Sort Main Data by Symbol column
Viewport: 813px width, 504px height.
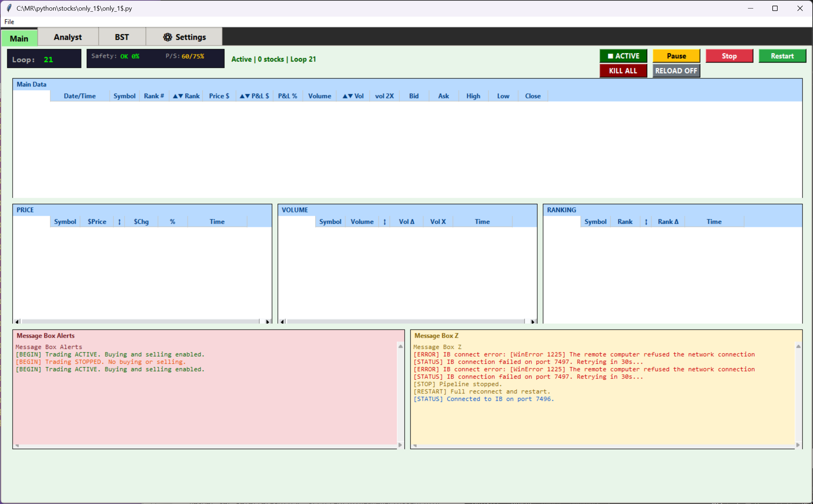click(x=124, y=96)
